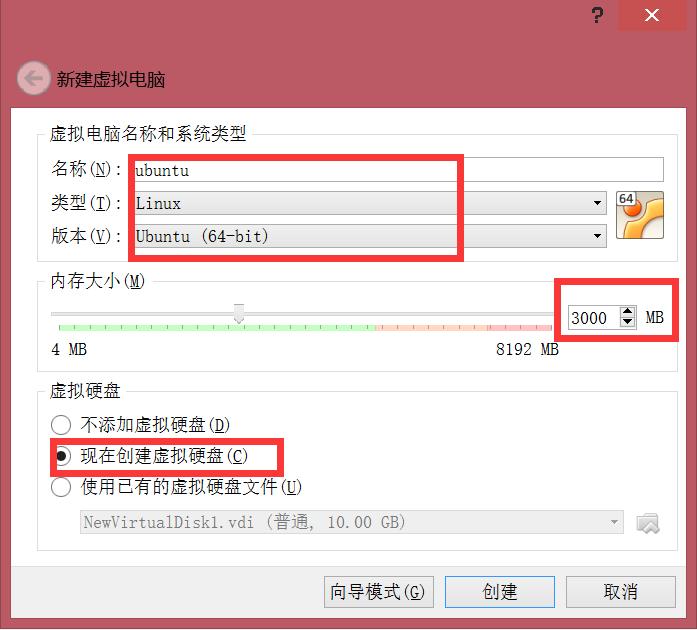This screenshot has height=630, width=697.
Task: Click the Linux type combo box
Action: coord(370,203)
